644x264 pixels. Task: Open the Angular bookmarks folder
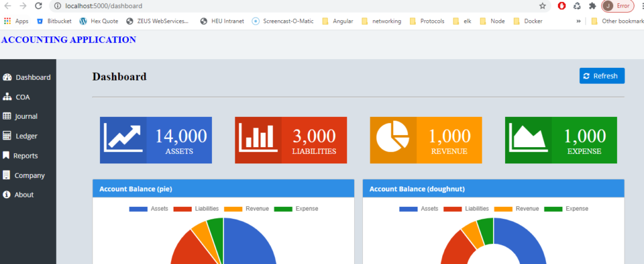point(337,21)
